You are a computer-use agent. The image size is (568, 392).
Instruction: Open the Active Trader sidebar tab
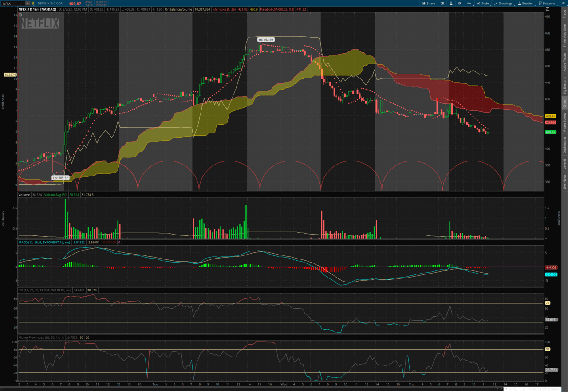pos(564,62)
